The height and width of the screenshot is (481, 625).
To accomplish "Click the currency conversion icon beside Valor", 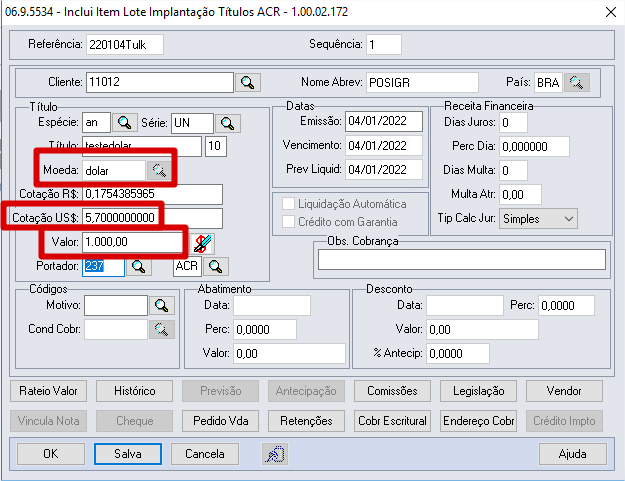I will click(202, 243).
